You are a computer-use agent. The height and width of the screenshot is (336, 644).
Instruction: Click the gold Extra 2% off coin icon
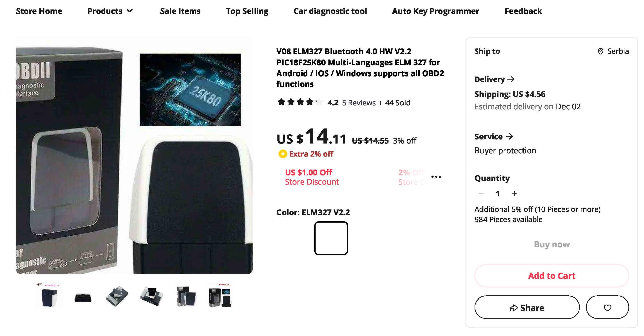click(283, 154)
